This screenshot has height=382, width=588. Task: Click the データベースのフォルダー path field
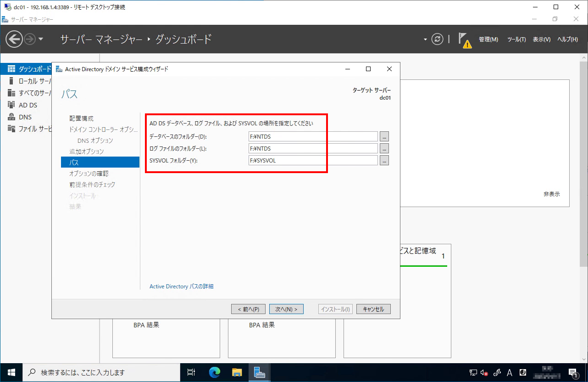pos(313,136)
